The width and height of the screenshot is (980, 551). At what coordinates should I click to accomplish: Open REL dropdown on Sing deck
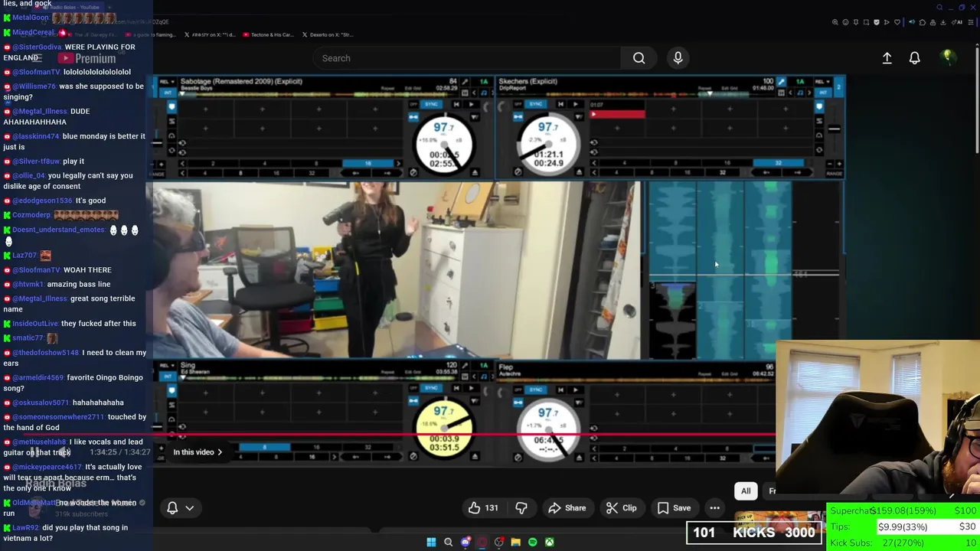pos(166,367)
